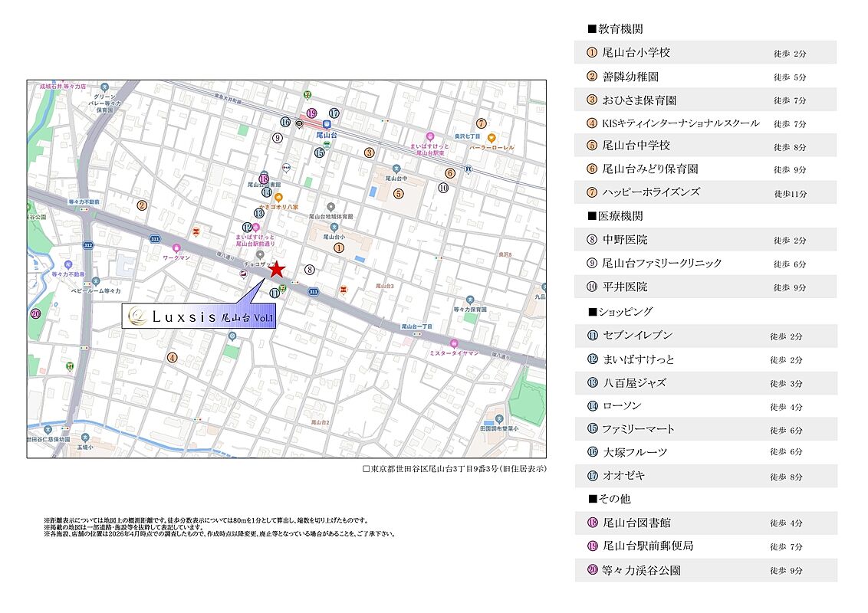Click the Luxsis 尾山台 Vol.1 callout label
This screenshot has width=868, height=613.
(199, 316)
